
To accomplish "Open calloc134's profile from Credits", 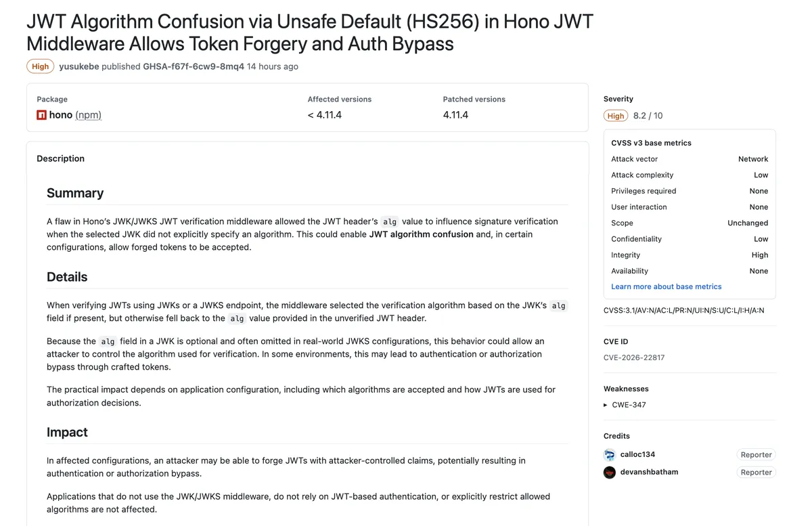I will tap(637, 454).
